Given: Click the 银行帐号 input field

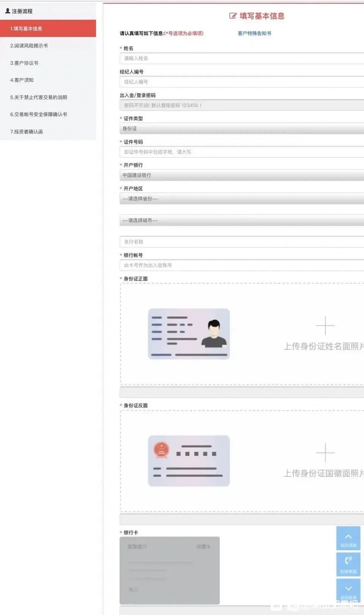Looking at the screenshot, I should (242, 265).
